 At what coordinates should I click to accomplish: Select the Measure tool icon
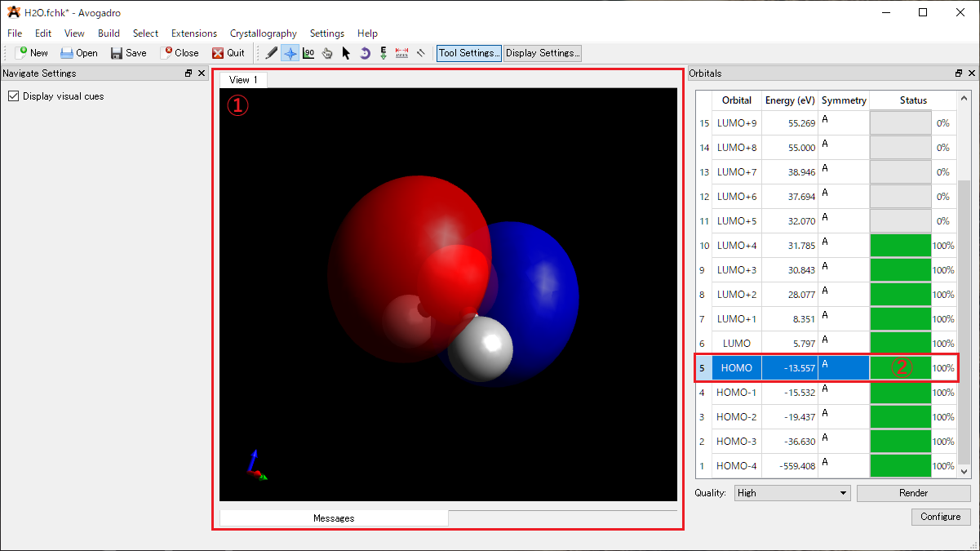pos(401,52)
